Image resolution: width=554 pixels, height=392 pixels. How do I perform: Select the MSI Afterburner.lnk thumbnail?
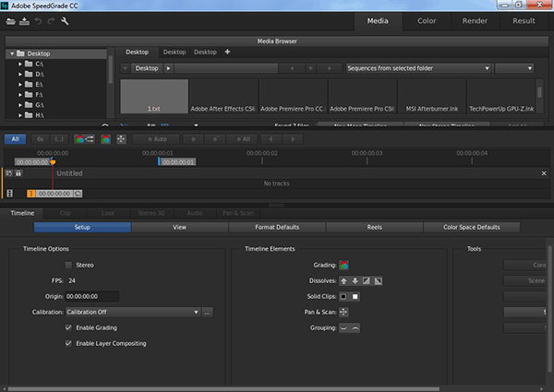pos(432,96)
